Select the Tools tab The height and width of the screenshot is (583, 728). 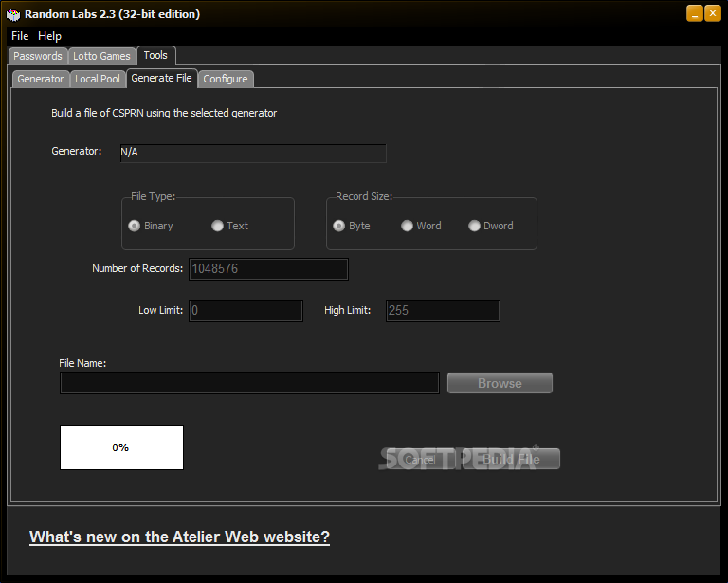(x=155, y=55)
